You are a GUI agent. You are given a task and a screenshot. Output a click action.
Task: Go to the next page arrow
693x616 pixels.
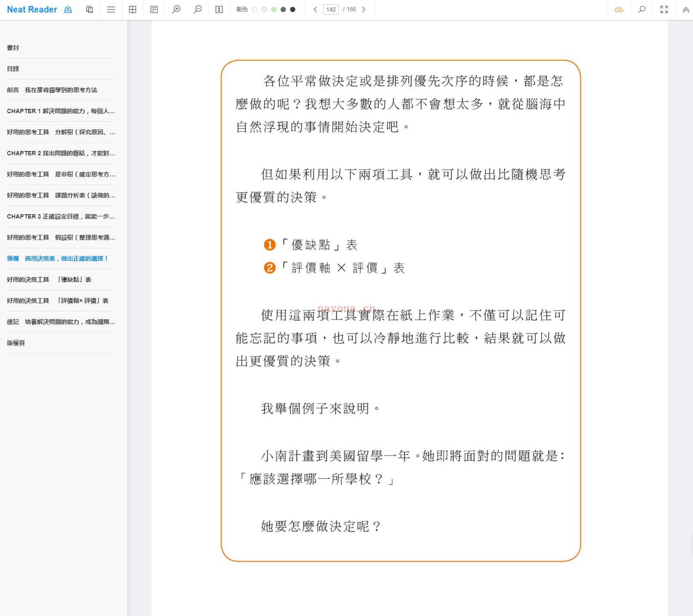click(x=364, y=9)
